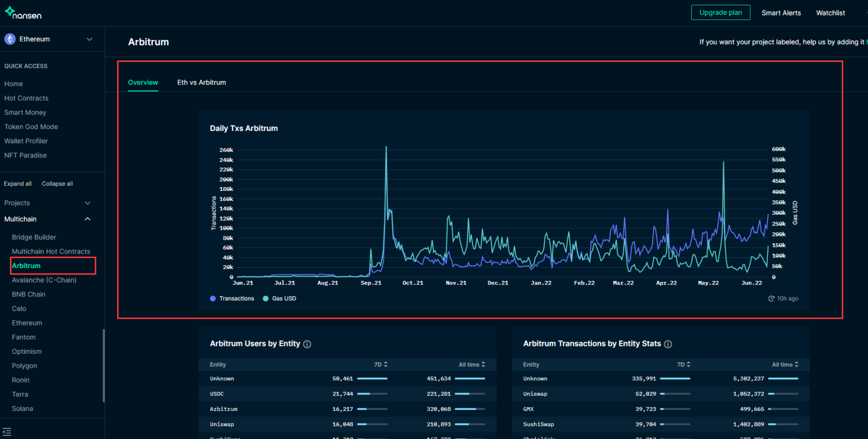Click the sidebar collapse icon at bottom left
Screen dimensions: 868x439
[7, 432]
